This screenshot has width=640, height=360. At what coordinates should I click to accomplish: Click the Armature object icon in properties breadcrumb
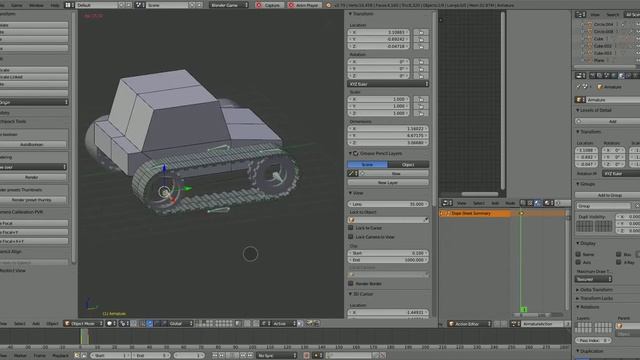click(600, 87)
